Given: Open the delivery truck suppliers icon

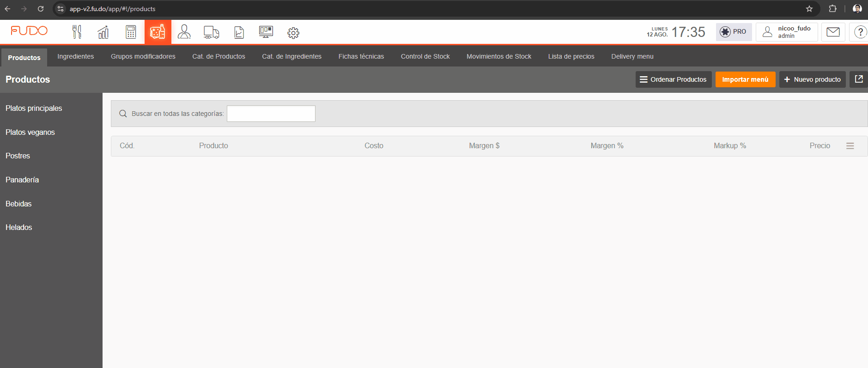Looking at the screenshot, I should point(212,32).
